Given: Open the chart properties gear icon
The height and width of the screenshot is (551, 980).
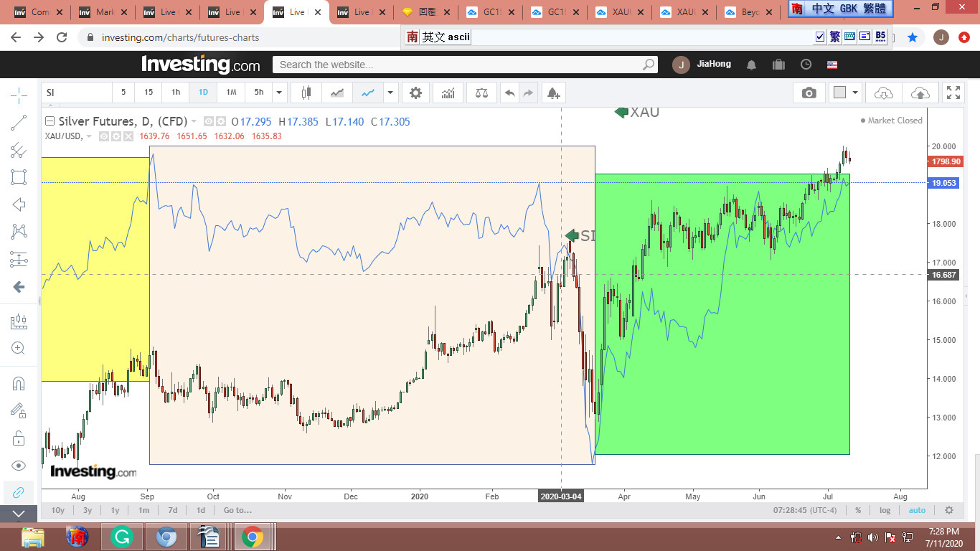Looking at the screenshot, I should (415, 93).
